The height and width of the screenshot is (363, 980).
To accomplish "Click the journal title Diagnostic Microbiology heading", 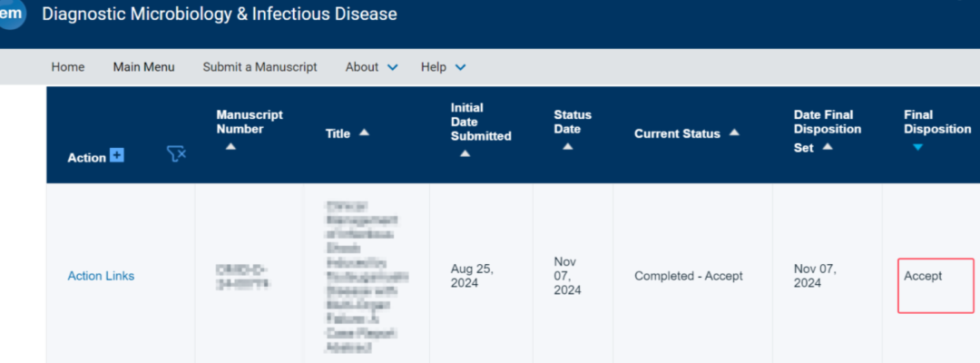I will (x=220, y=14).
